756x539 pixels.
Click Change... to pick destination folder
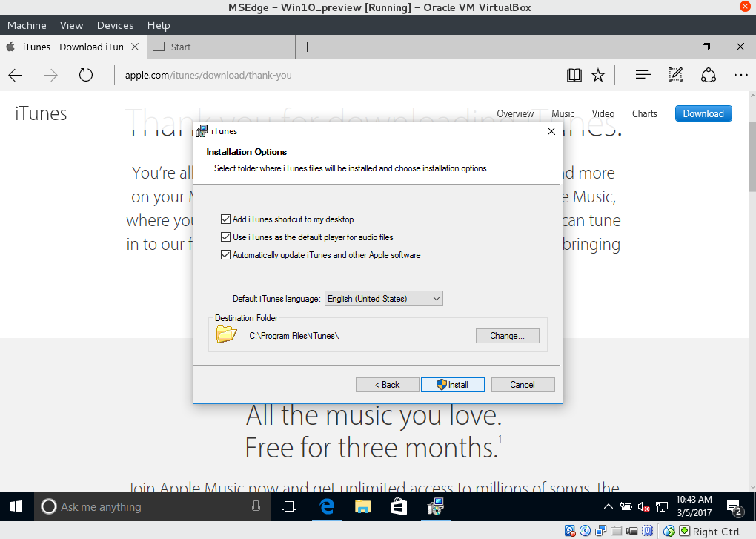(507, 336)
